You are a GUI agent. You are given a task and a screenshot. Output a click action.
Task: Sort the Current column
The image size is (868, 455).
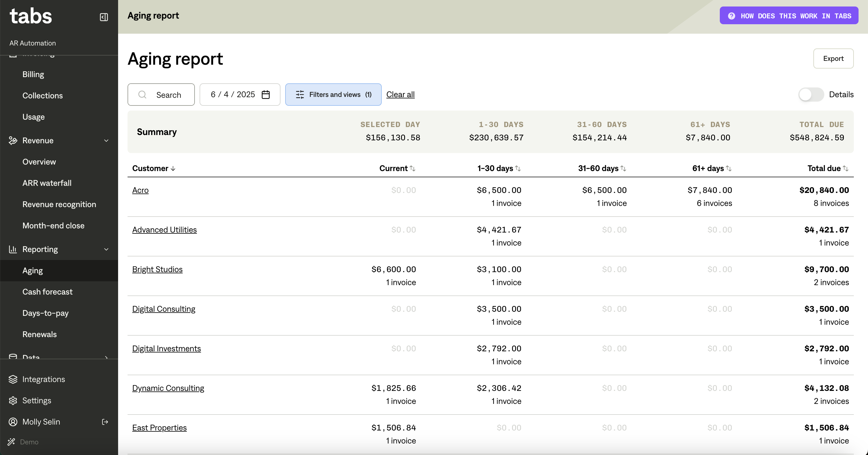(412, 168)
